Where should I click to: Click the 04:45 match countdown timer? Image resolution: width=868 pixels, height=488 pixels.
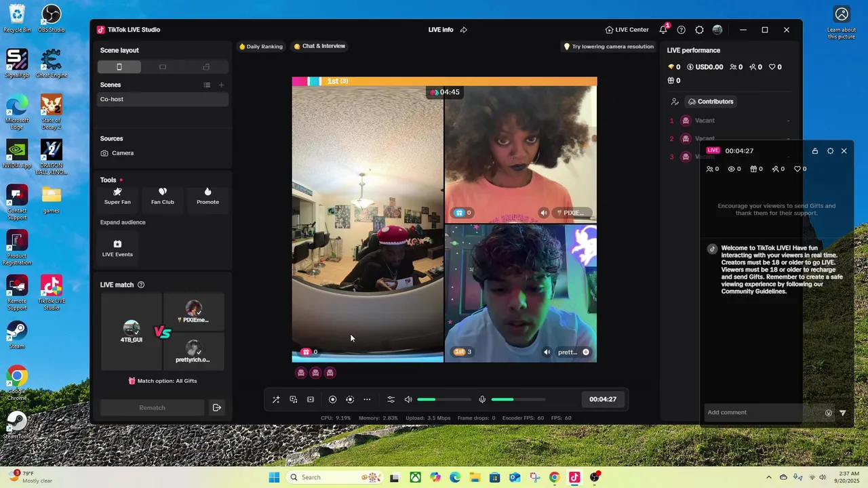click(x=445, y=92)
